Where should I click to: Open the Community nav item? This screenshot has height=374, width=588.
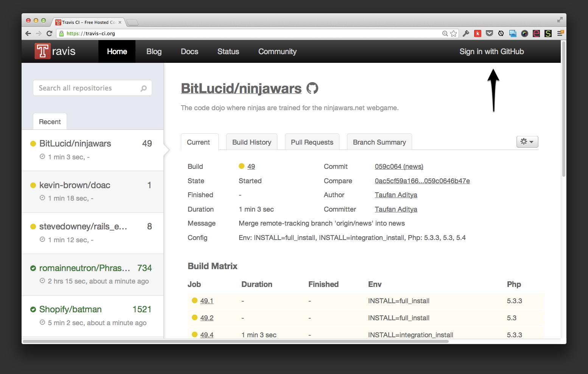(x=277, y=51)
